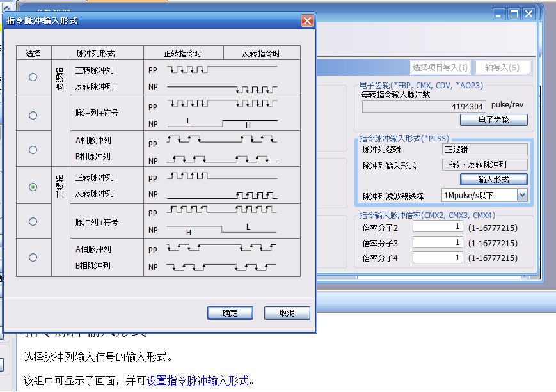Click the 轴写入(S) button
The height and width of the screenshot is (392, 556).
(503, 67)
